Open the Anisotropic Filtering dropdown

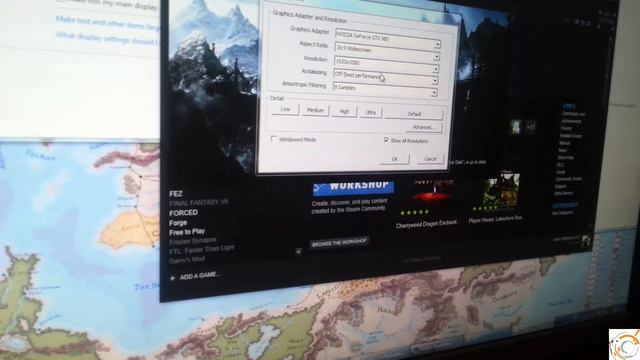(x=434, y=93)
